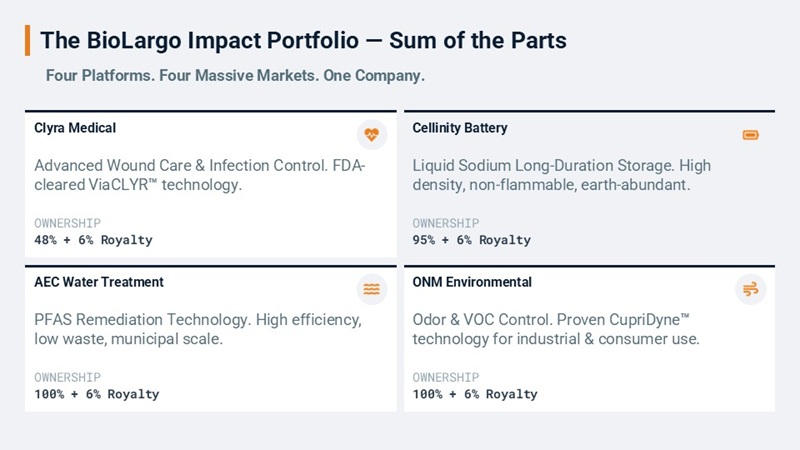Click the ONM "100% + 6% Royalty" value
Screen dimensions: 800x450
475,394
